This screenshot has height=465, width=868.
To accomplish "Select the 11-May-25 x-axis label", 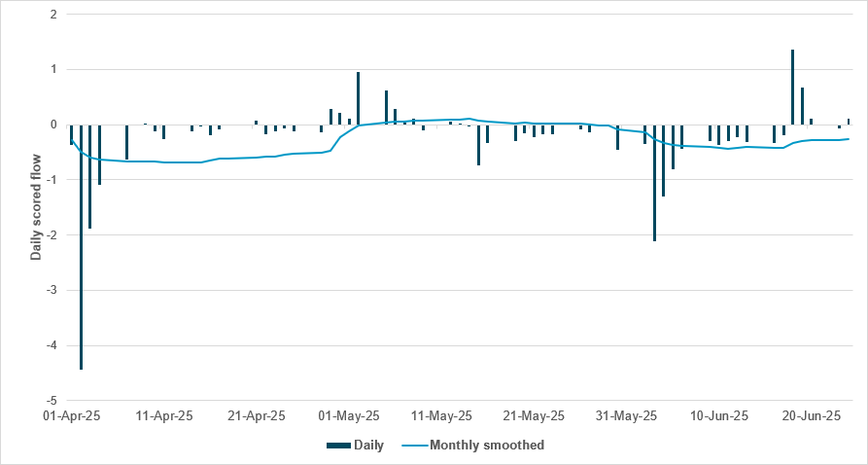I will tap(442, 416).
